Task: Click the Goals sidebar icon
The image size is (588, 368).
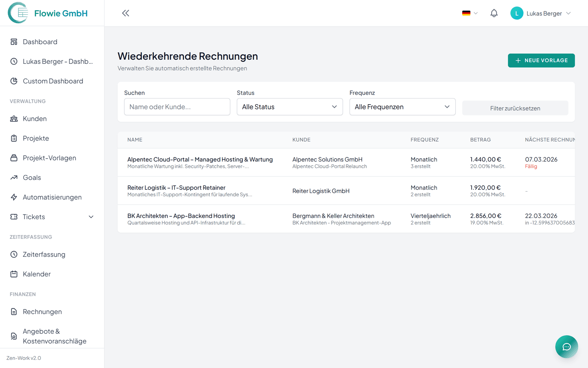Action: click(13, 177)
